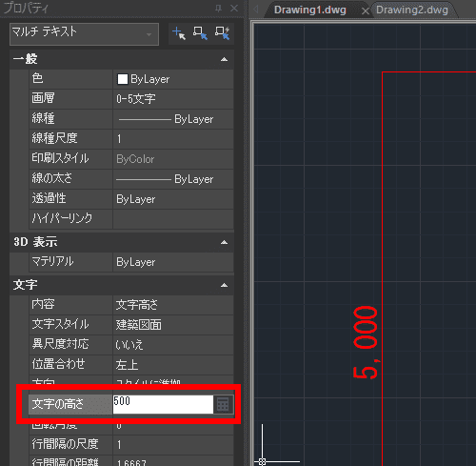Click the 文字の高さ property label
Image resolution: width=476 pixels, height=466 pixels.
click(57, 404)
